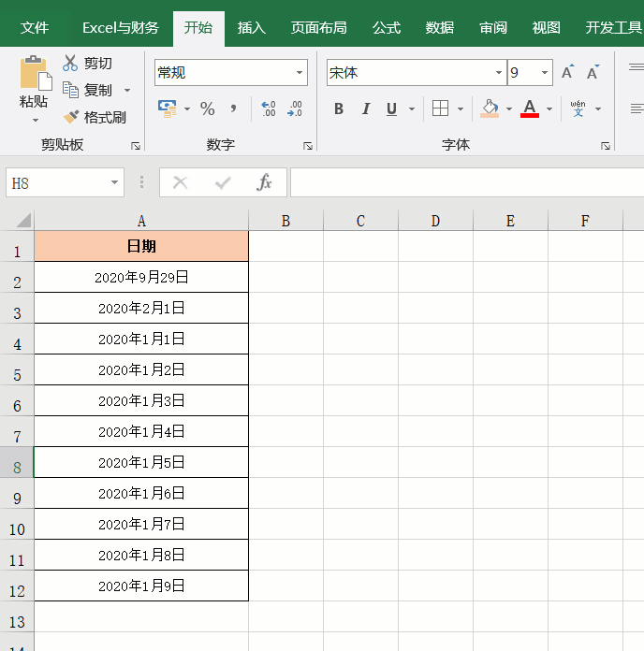Viewport: 644px width, 651px height.
Task: Cancel formula entry X button
Action: [181, 182]
